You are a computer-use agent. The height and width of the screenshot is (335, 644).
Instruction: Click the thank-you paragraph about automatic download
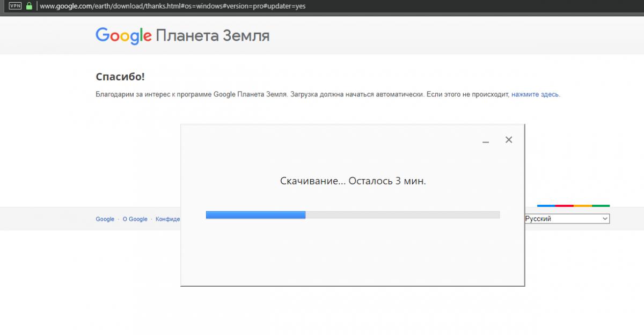tap(302, 94)
